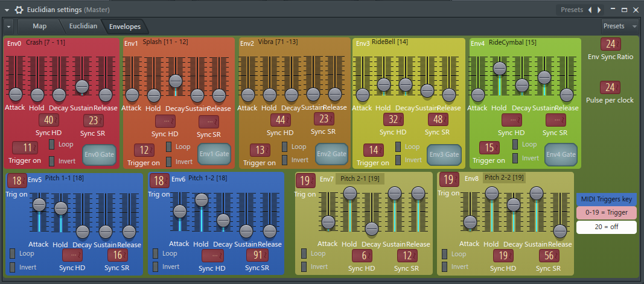Screen dimensions: 644x284
Task: Click Env2 Trigger on value 13
Action: pyautogui.click(x=260, y=150)
